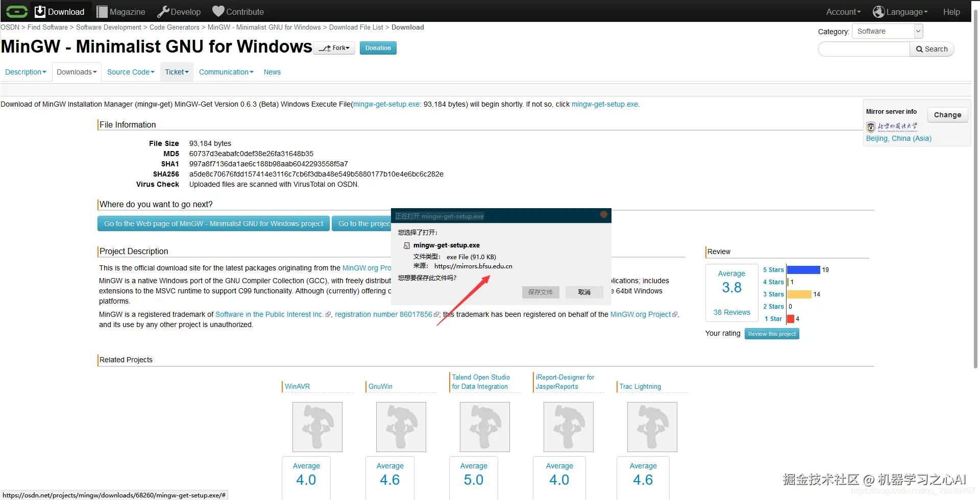Click the page vertical scrollbar
This screenshot has height=500, width=980.
[976, 189]
